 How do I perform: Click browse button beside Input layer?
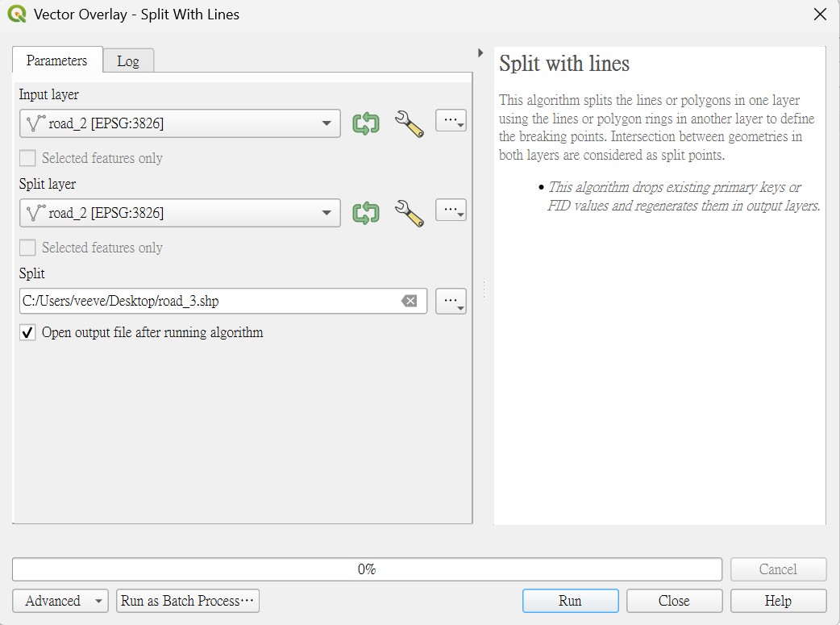click(451, 121)
